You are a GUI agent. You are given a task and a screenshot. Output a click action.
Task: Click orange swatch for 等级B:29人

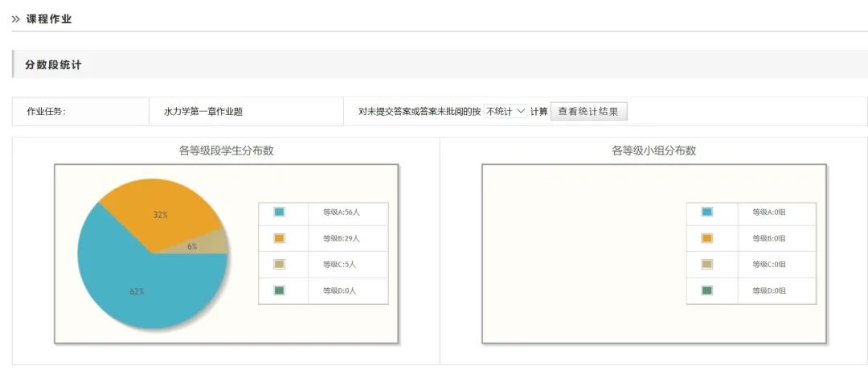pos(279,238)
